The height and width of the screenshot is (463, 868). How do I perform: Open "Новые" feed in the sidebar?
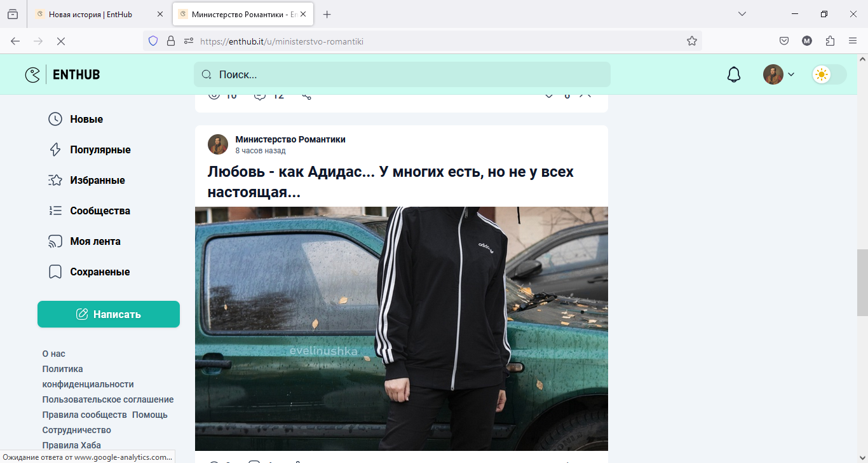86,119
